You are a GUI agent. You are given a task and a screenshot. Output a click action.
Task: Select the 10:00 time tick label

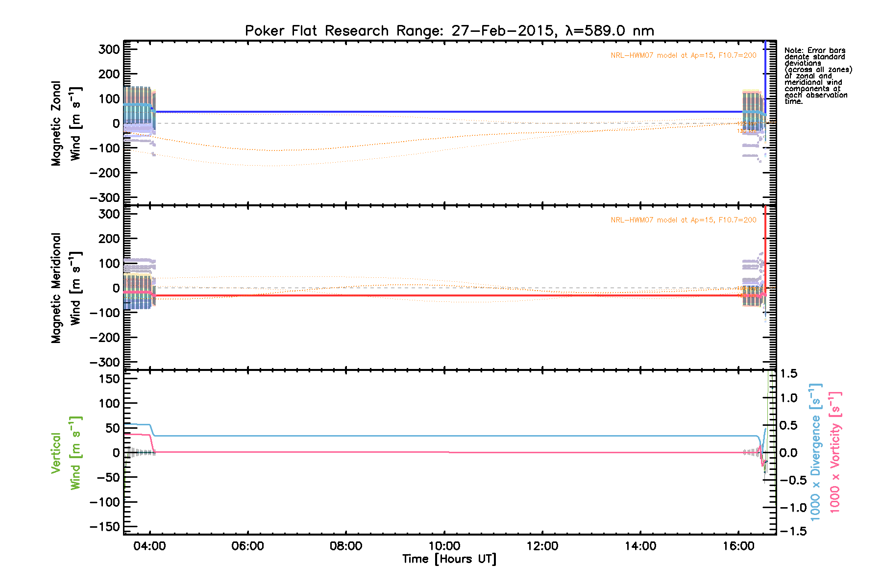[444, 546]
